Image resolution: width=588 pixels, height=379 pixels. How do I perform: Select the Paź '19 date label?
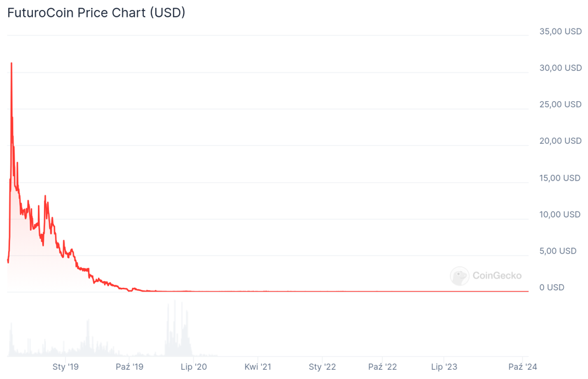point(130,367)
